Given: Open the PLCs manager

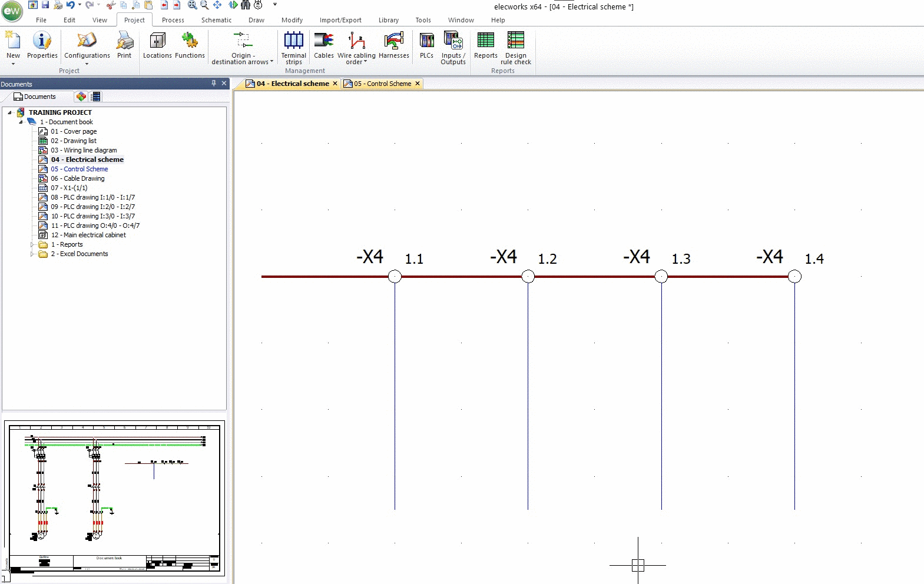Looking at the screenshot, I should coord(427,45).
